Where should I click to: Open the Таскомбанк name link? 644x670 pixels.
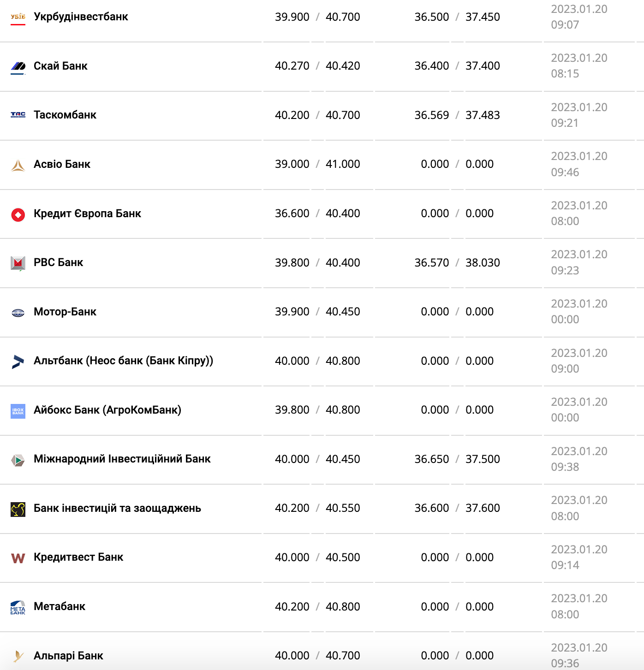(x=65, y=115)
